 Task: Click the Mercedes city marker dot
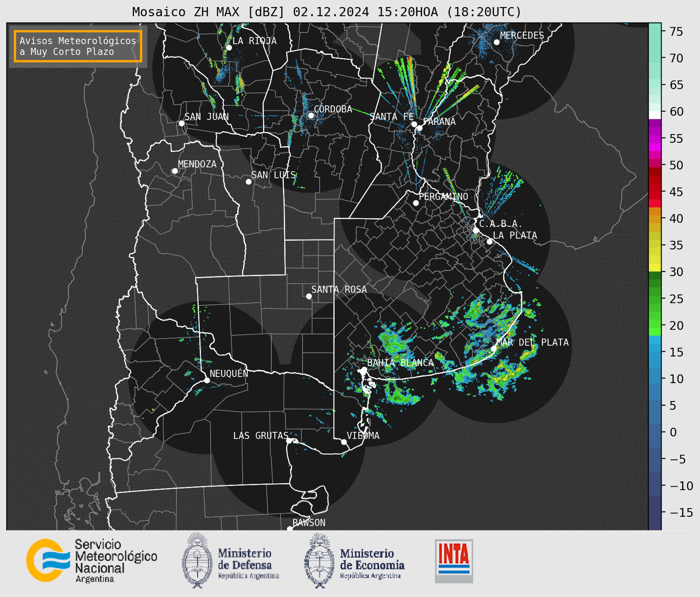497,42
